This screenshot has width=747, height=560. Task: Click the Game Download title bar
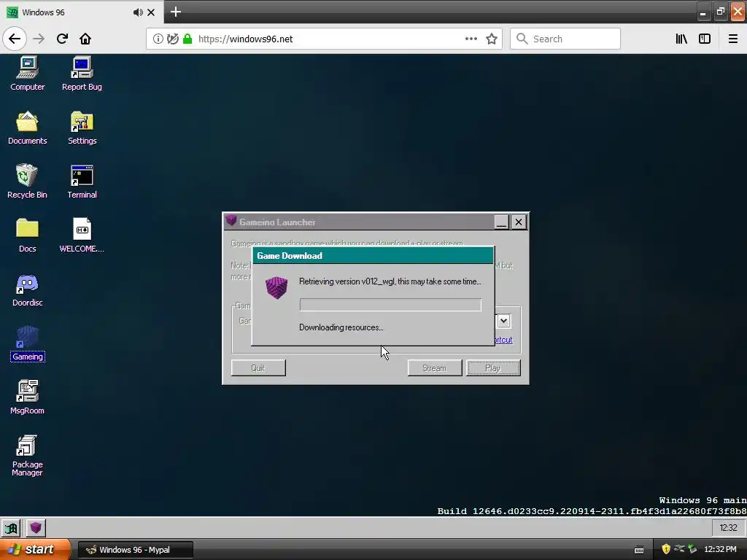(x=373, y=256)
